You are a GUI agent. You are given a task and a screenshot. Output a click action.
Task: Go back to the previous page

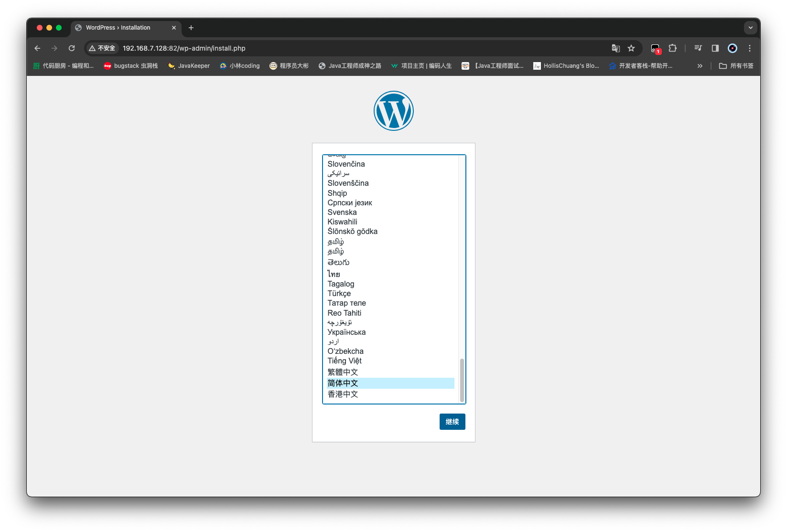click(37, 48)
